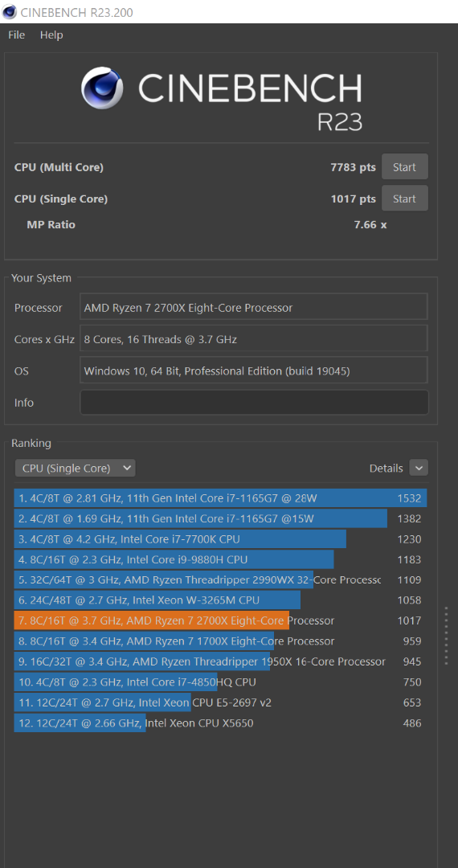458x868 pixels.
Task: Select the Ryzen 7 1700X ranking row
Action: coord(220,641)
